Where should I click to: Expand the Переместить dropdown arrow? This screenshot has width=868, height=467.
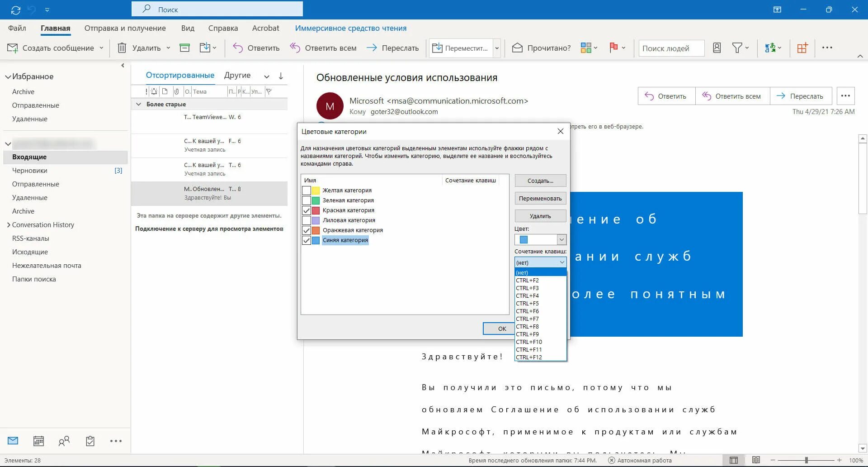pyautogui.click(x=496, y=48)
